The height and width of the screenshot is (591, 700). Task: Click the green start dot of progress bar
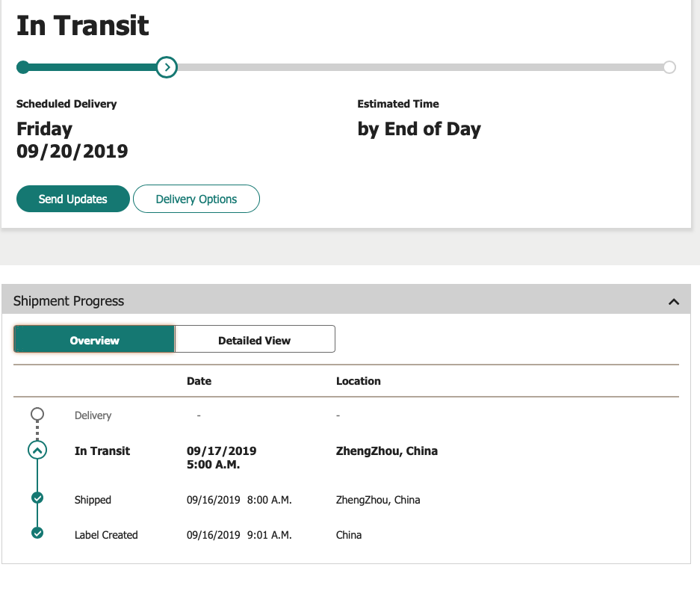22,67
